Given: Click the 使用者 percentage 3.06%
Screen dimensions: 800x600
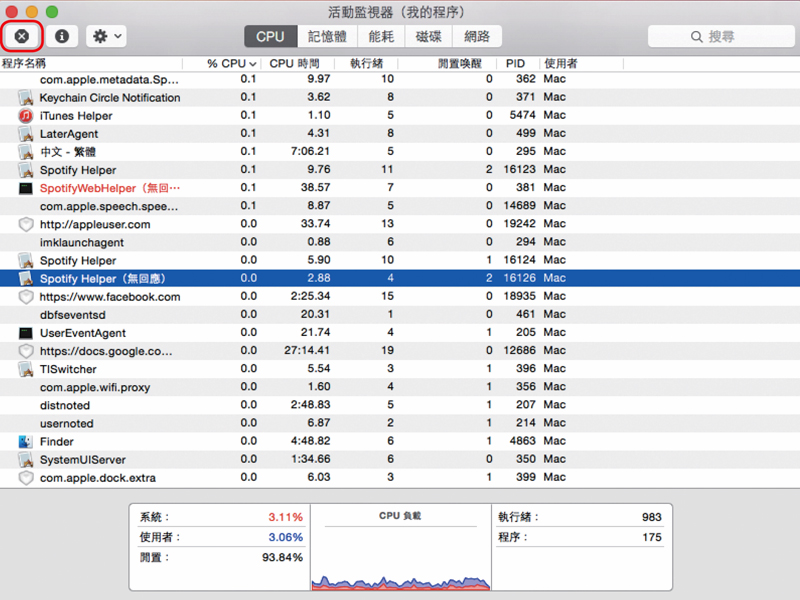Looking at the screenshot, I should 286,537.
